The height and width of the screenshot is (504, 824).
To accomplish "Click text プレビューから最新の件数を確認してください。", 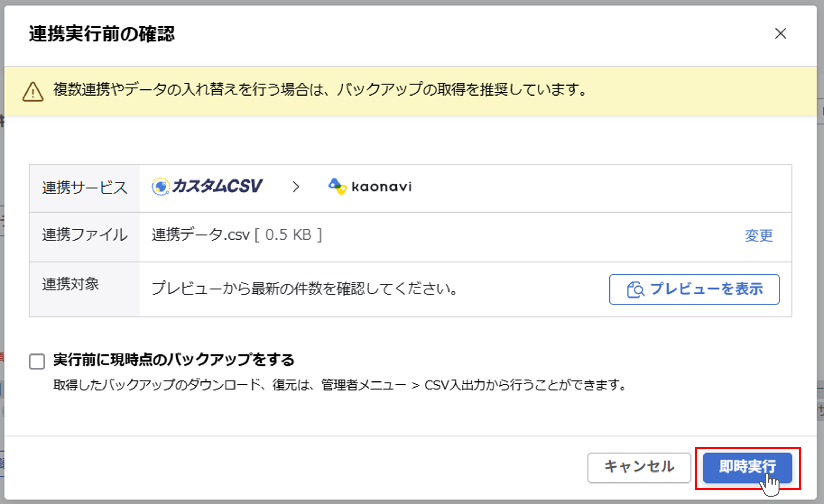I will click(x=305, y=288).
